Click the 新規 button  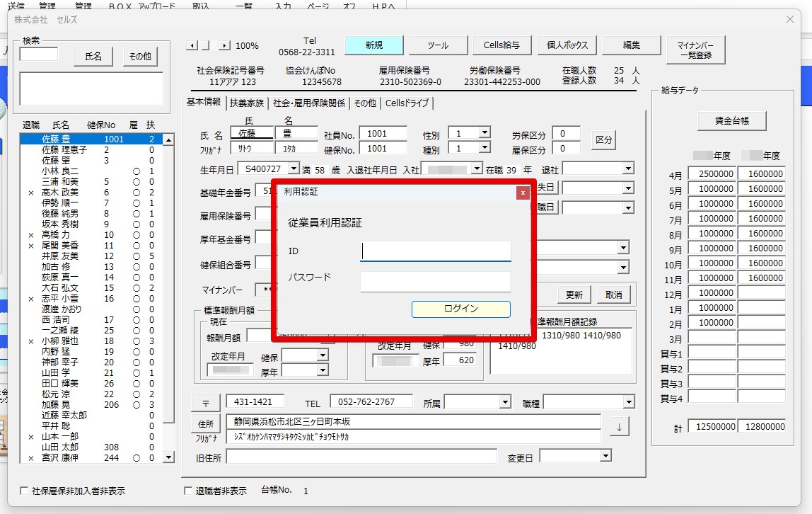pos(374,45)
